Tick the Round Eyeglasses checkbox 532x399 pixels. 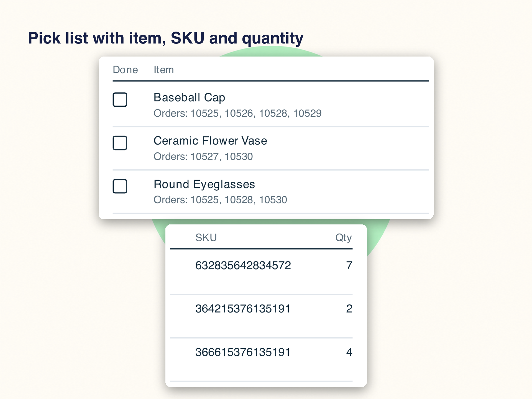pyautogui.click(x=120, y=186)
